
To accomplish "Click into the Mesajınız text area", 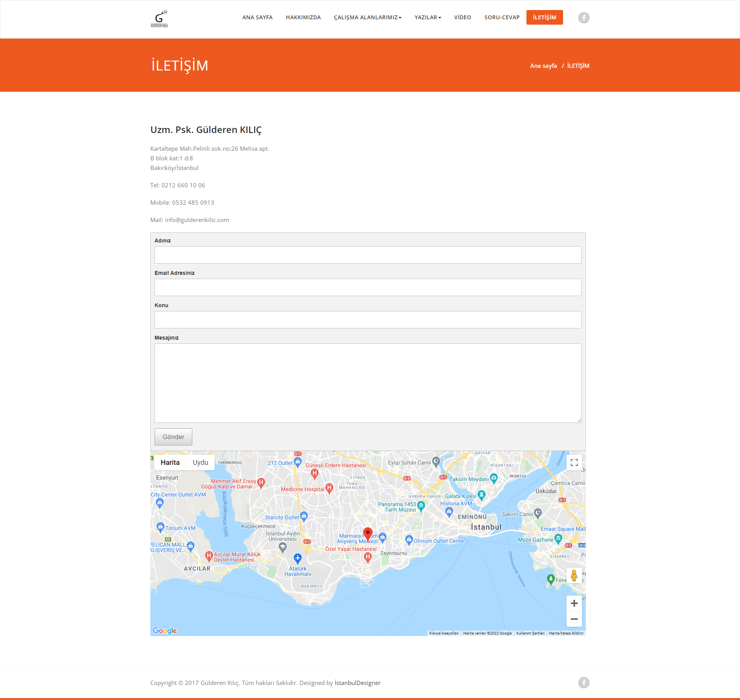I will [368, 383].
